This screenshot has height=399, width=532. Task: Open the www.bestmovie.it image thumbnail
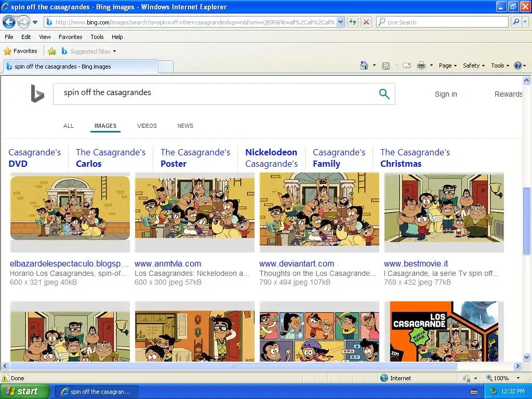(x=444, y=212)
